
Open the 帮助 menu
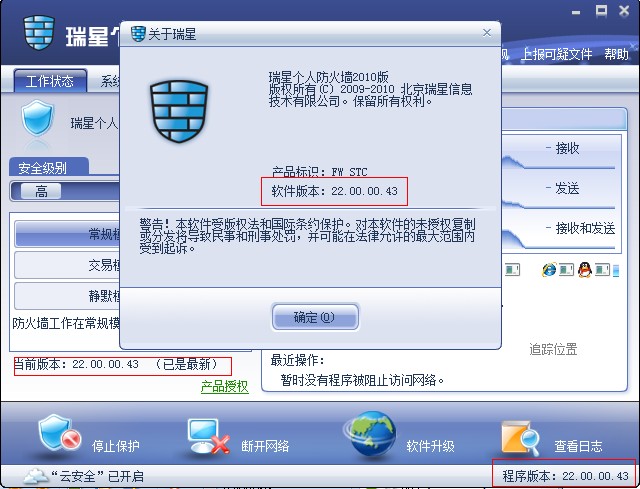coord(616,54)
